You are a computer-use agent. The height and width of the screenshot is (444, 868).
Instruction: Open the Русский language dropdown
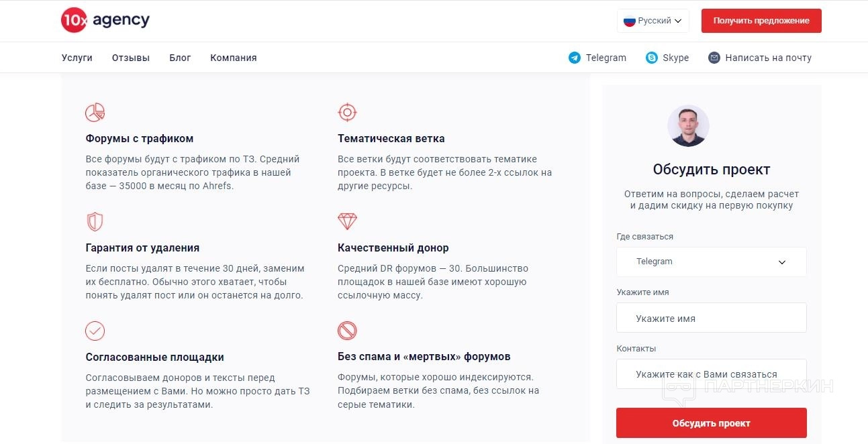[x=653, y=21]
